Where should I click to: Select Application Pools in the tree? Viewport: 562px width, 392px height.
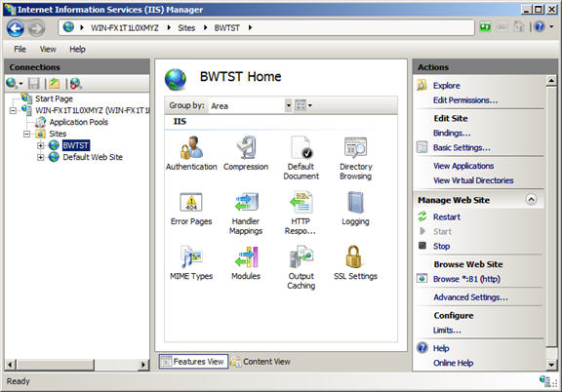[78, 122]
